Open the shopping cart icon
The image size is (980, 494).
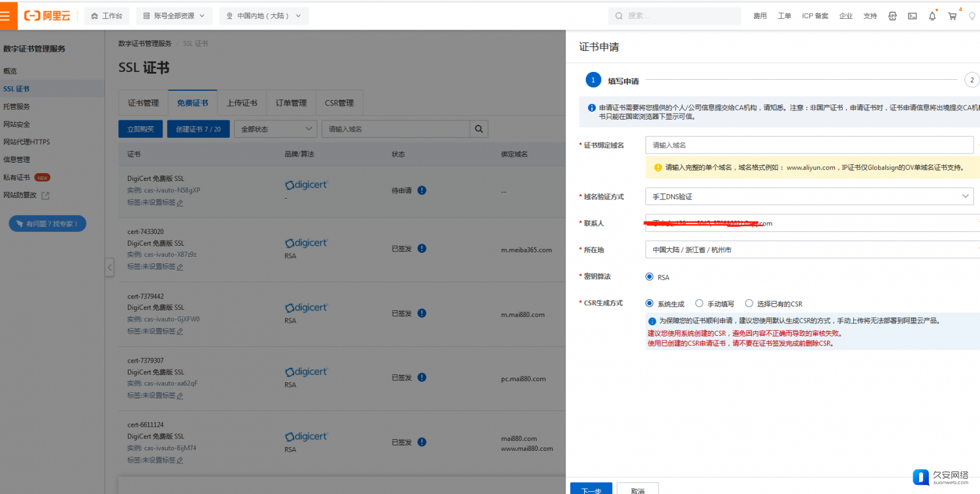953,16
